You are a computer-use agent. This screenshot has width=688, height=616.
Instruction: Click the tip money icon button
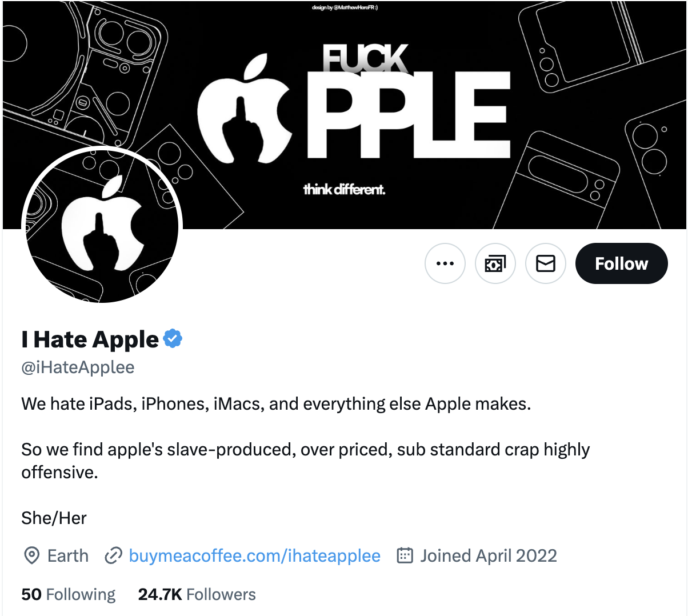click(x=495, y=263)
